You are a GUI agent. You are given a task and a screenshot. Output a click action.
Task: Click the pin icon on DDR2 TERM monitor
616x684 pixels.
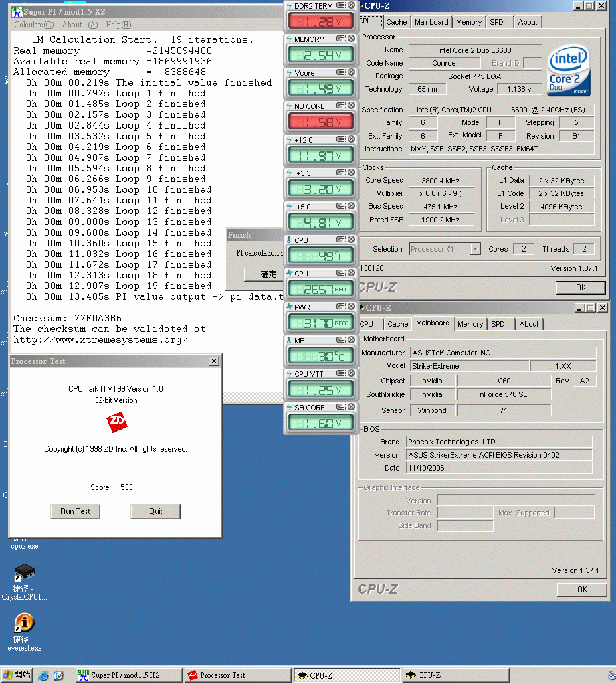[341, 5]
